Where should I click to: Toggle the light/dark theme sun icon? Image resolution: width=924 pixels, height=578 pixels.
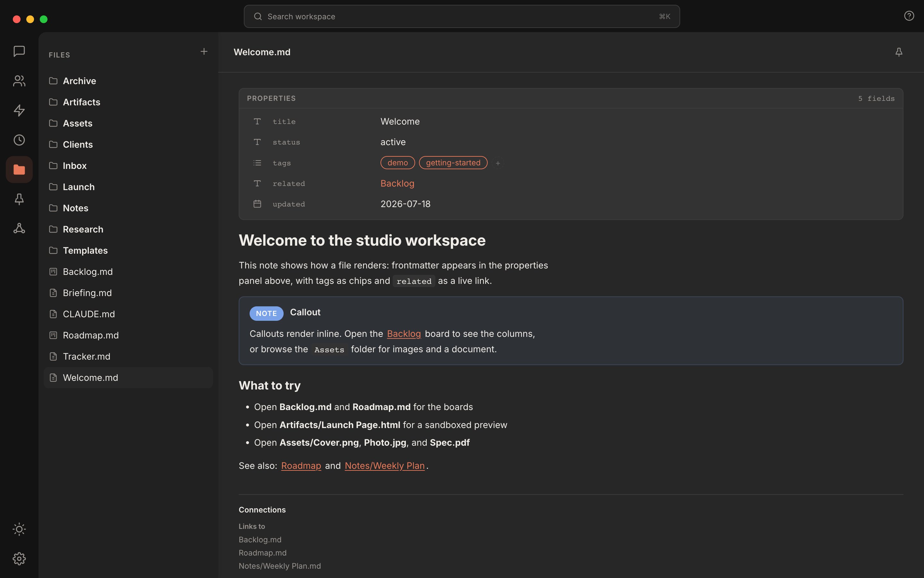19,529
